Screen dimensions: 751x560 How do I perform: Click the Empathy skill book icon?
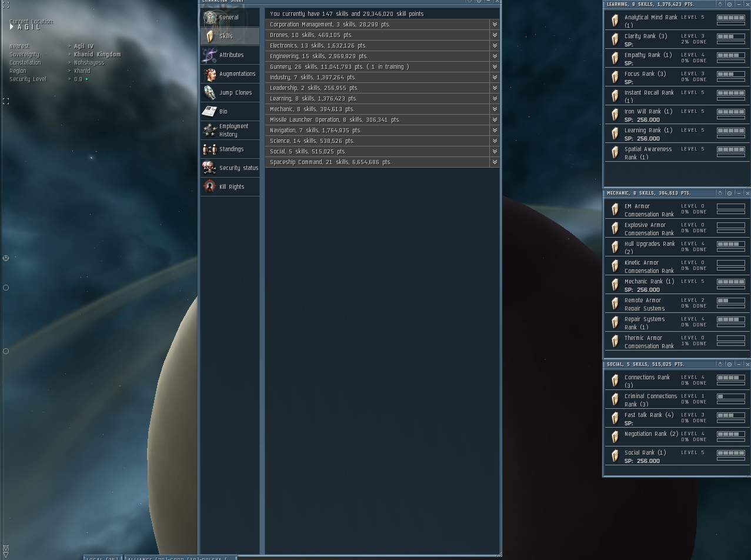tap(615, 58)
